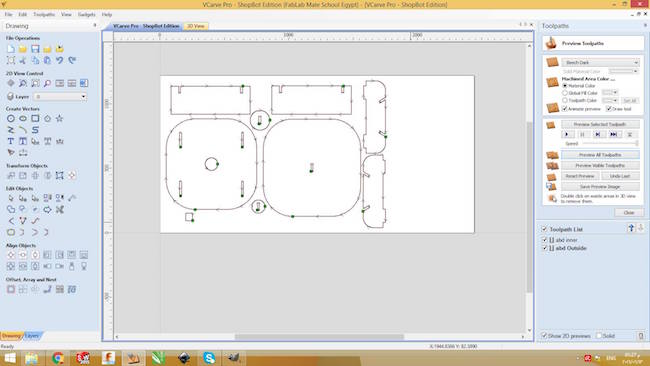Image resolution: width=650 pixels, height=366 pixels.
Task: Click the Save file icon
Action: click(x=35, y=49)
